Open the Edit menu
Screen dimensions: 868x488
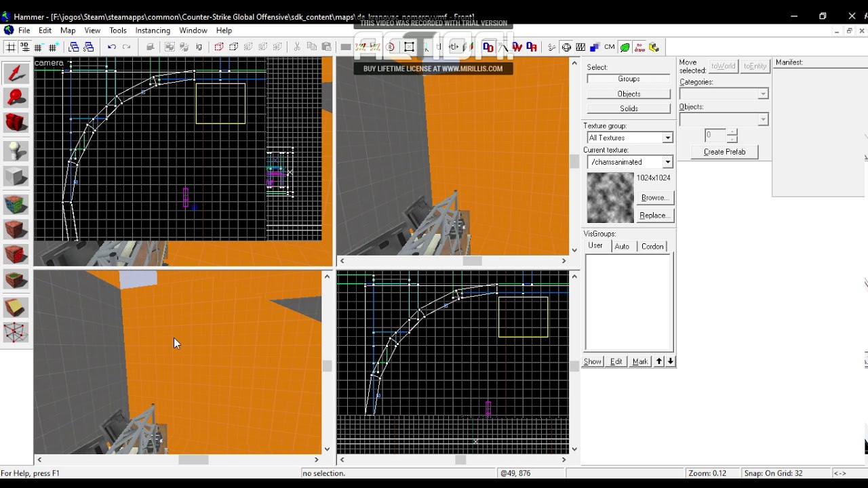pos(45,30)
